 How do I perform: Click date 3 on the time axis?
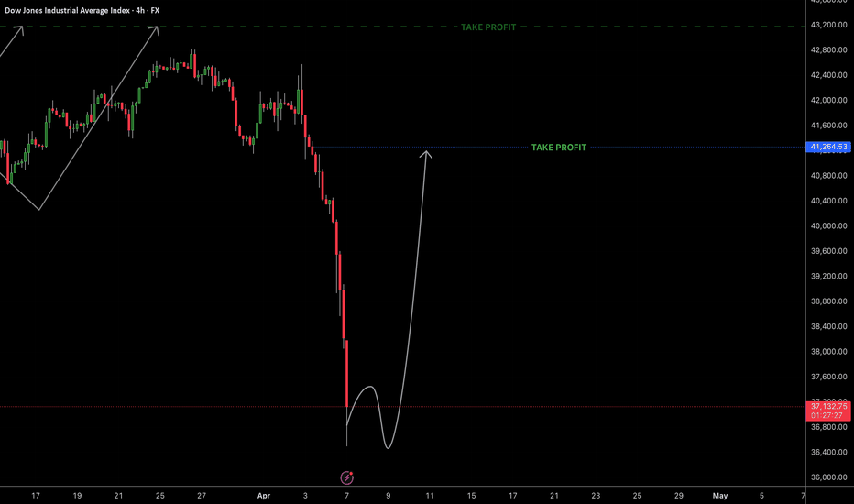tap(305, 496)
